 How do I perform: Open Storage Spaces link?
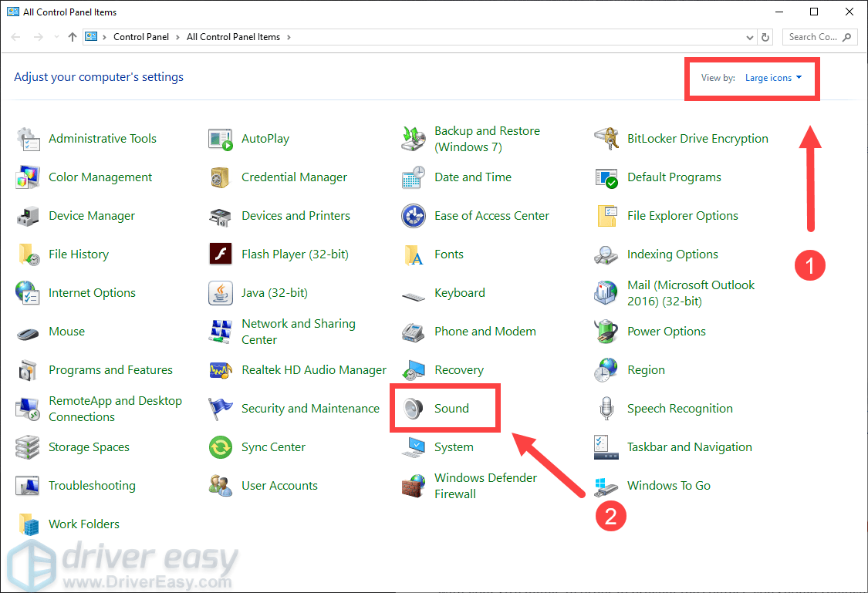[x=90, y=447]
